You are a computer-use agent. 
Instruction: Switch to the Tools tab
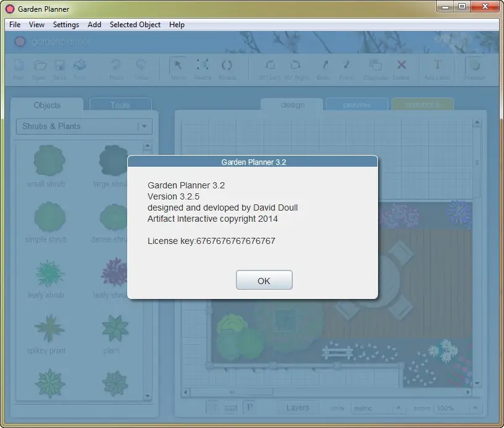pos(120,105)
